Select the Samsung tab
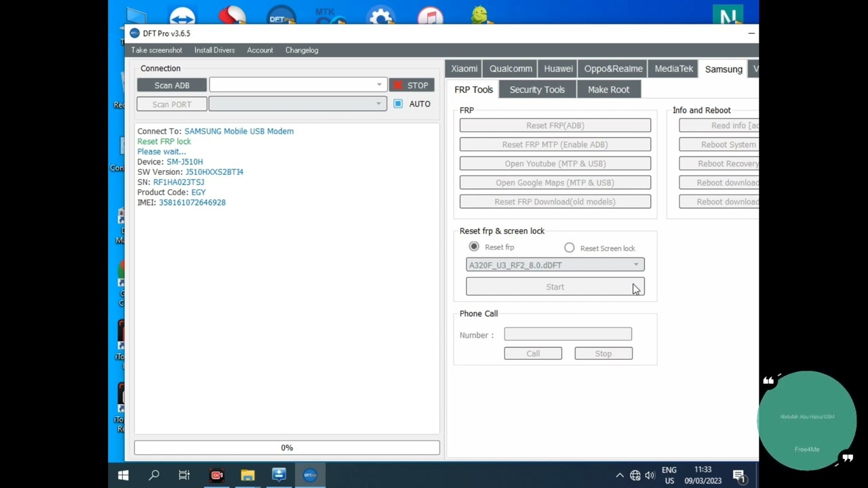Viewport: 868px width, 488px height. click(x=724, y=69)
